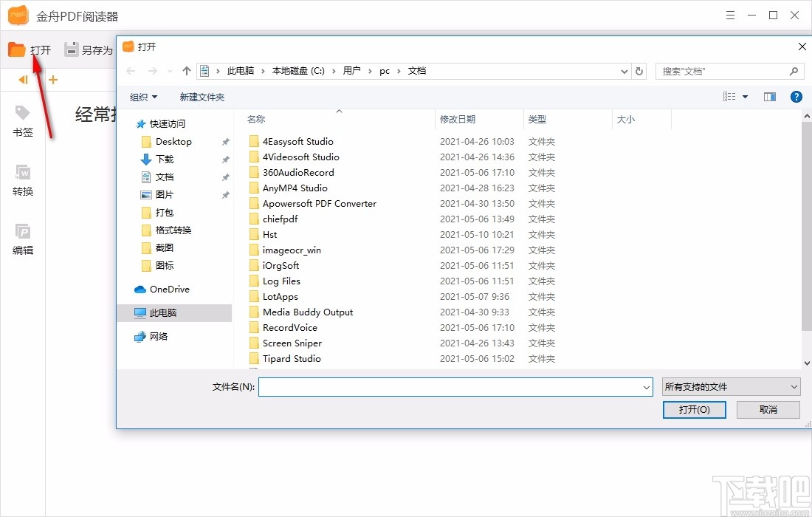
Task: Open the hamburger menu of the PDF reader
Action: click(x=730, y=15)
